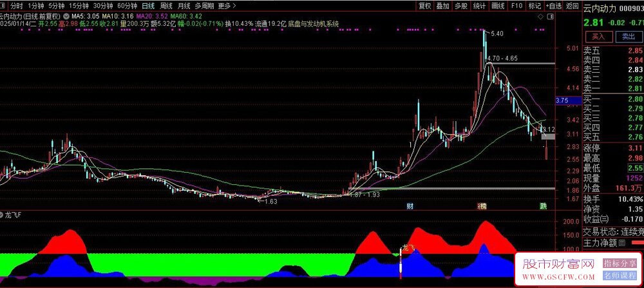
Task: Open the 复权 adjustment menu
Action: [x=424, y=6]
